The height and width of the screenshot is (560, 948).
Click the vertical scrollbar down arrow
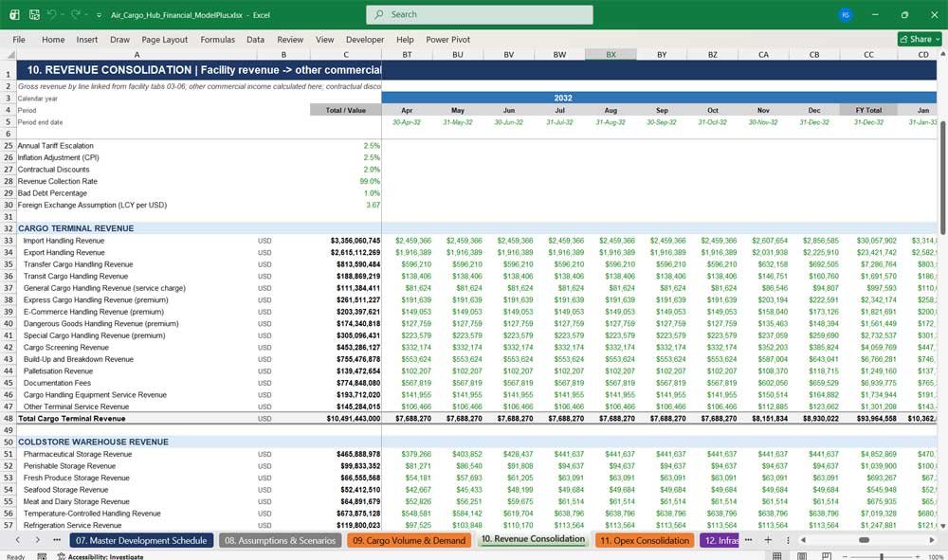point(942,526)
